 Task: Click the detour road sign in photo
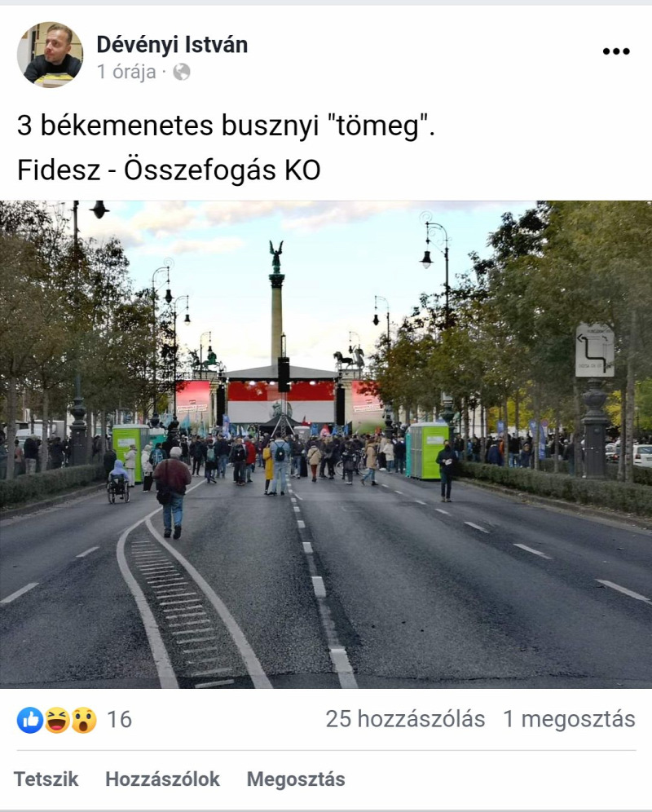[594, 351]
